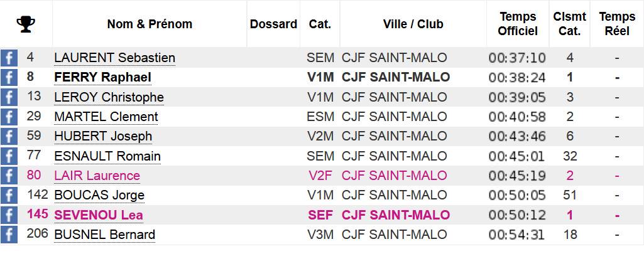Sort by Ville / Club column header
Viewport: 644px width, 254px height.
tap(413, 24)
